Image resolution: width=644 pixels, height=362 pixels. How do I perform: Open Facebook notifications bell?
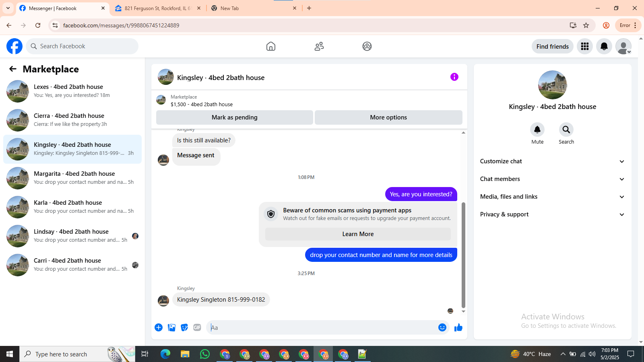click(604, 46)
